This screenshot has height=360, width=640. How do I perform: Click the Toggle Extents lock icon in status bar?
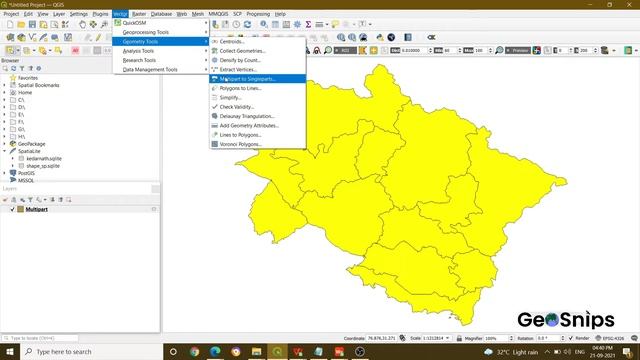coord(459,338)
